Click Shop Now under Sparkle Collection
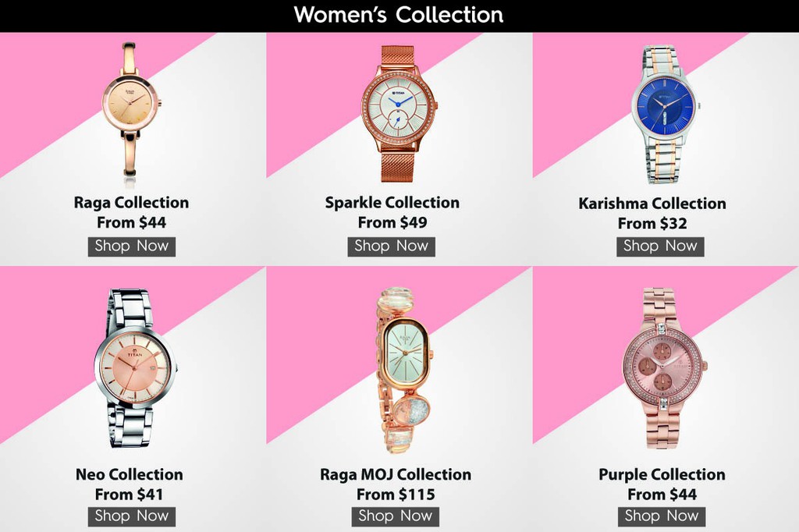Screen dimensions: 799x532 pos(392,246)
